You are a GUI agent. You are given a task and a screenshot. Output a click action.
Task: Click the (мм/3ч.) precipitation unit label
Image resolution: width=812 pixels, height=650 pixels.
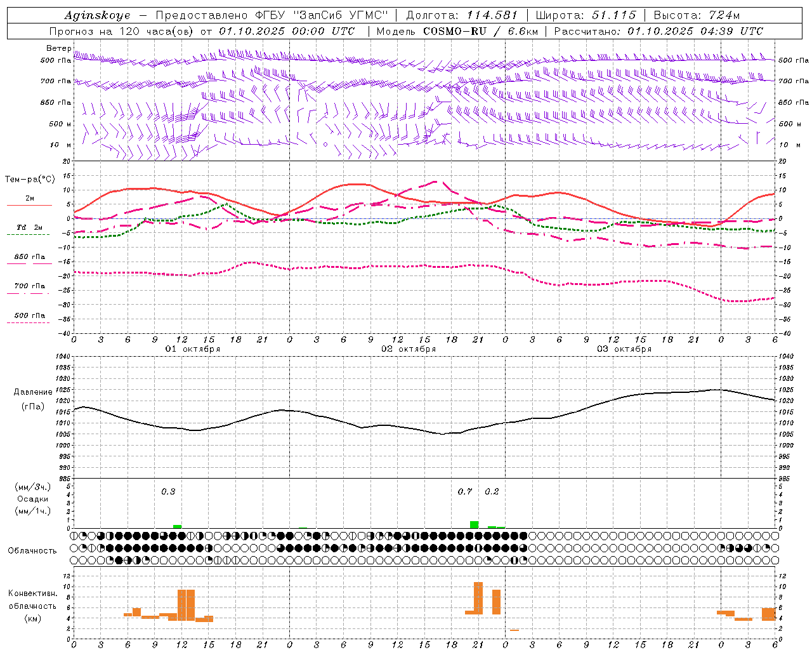[33, 487]
